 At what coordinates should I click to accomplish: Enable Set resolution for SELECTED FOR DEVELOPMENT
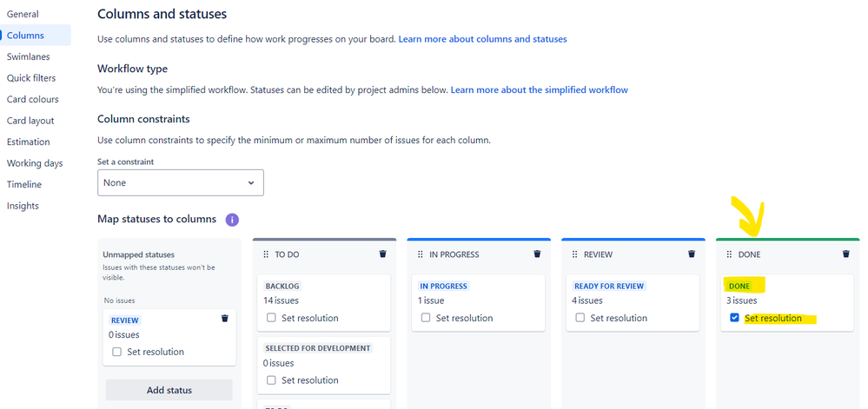click(x=271, y=380)
